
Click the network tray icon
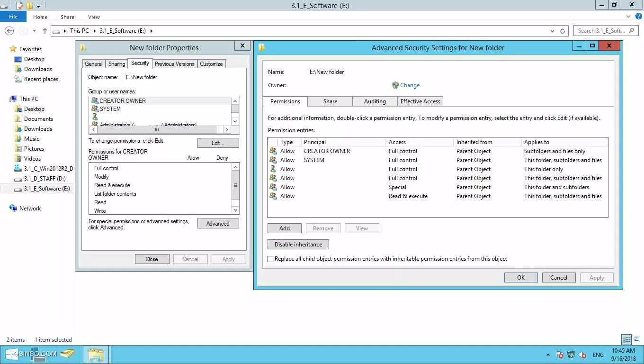571,355
